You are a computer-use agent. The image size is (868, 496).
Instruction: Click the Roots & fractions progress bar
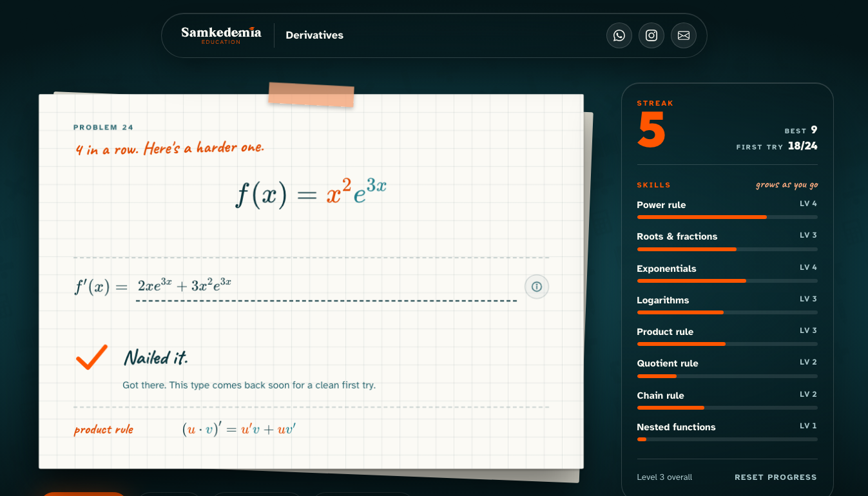[727, 249]
